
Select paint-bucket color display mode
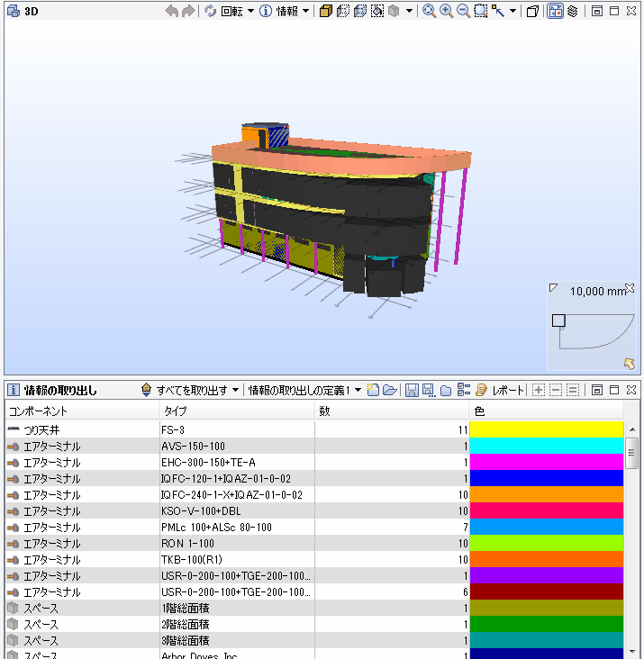click(x=377, y=11)
